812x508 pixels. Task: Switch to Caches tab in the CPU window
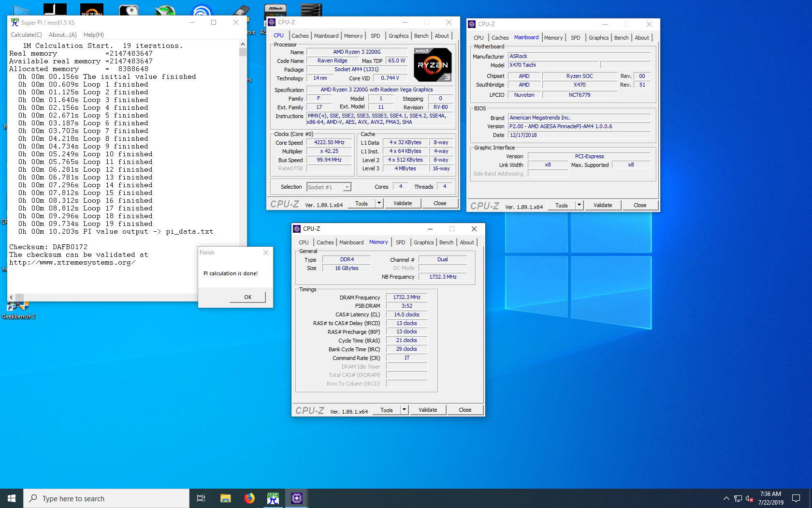(x=300, y=36)
